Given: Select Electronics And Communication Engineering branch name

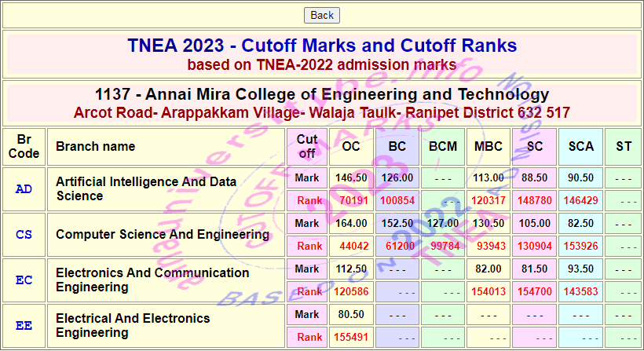Looking at the screenshot, I should click(x=152, y=280).
